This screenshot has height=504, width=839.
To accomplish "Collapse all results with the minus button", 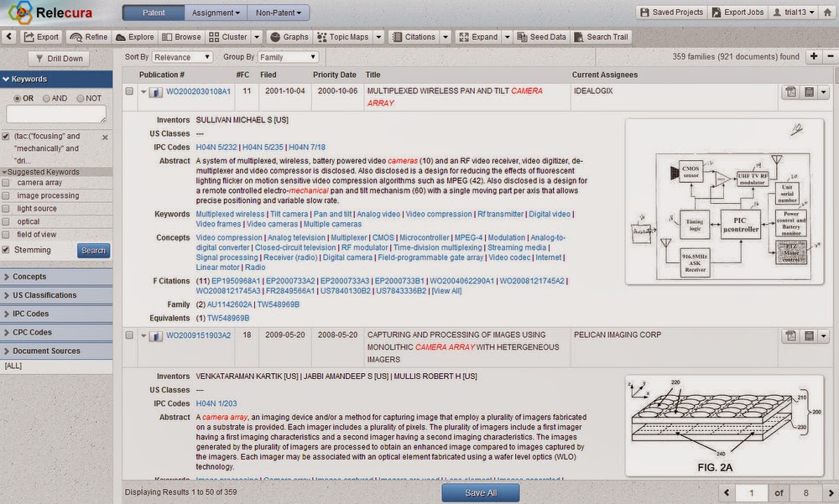I will (831, 56).
